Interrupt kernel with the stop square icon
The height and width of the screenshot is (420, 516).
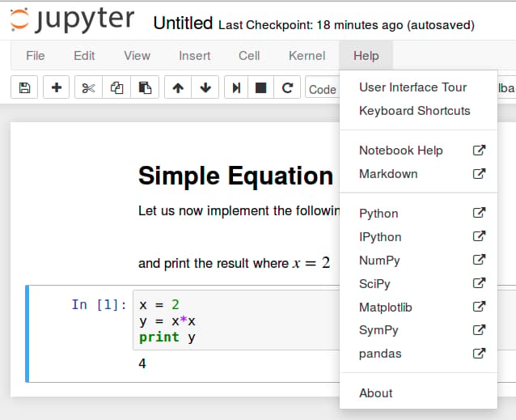(x=260, y=87)
